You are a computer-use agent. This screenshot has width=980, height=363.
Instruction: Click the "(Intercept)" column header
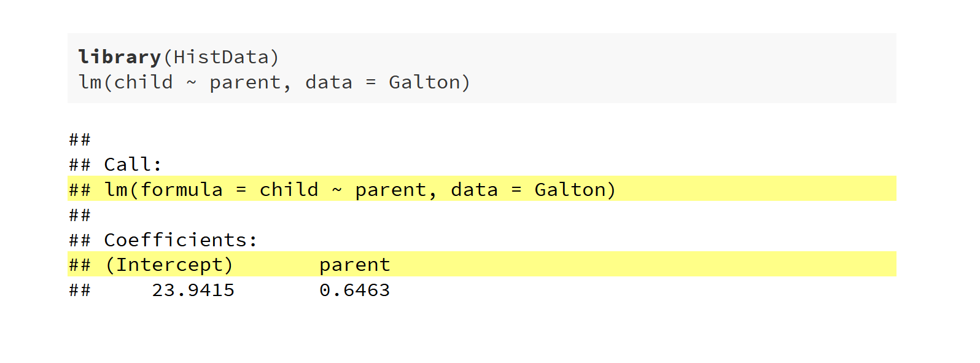169,265
